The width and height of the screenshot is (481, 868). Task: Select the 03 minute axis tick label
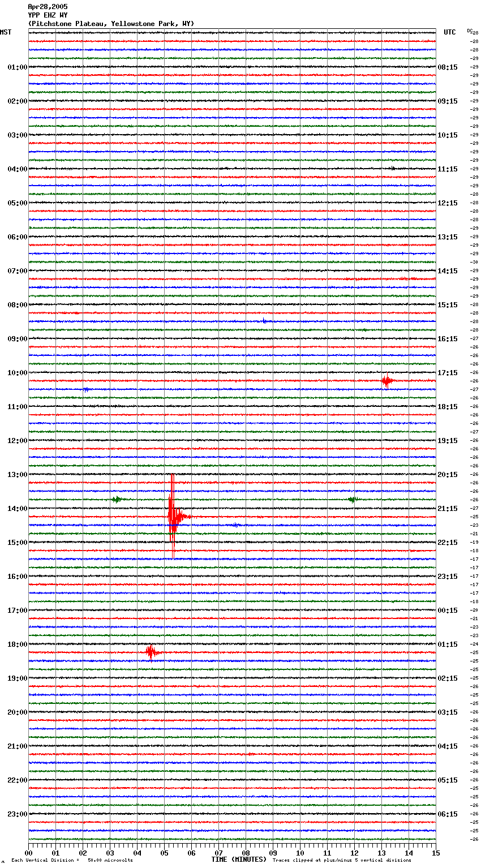tap(110, 853)
